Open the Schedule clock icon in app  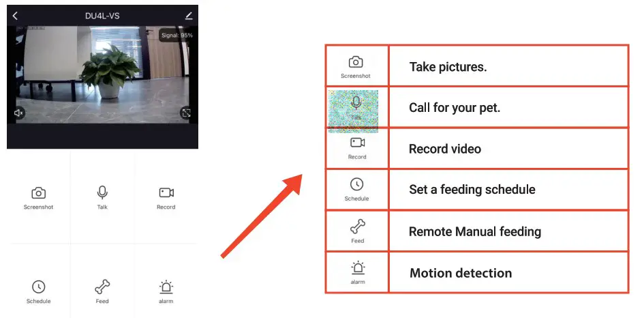(39, 287)
